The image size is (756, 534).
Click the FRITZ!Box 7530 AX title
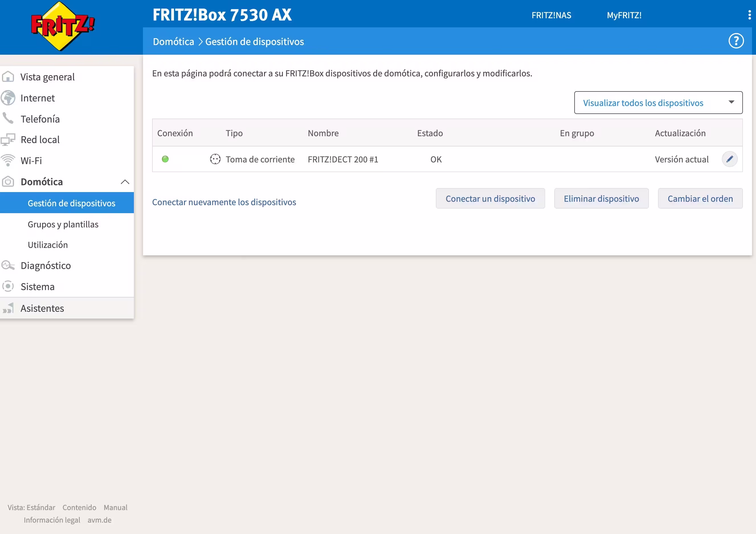click(222, 15)
